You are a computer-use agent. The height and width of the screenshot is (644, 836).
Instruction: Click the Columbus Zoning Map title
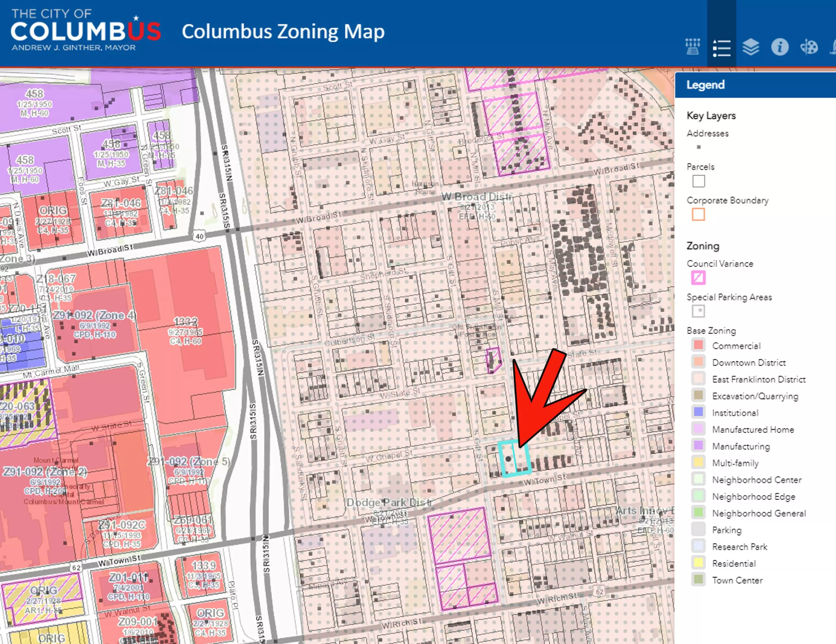283,31
